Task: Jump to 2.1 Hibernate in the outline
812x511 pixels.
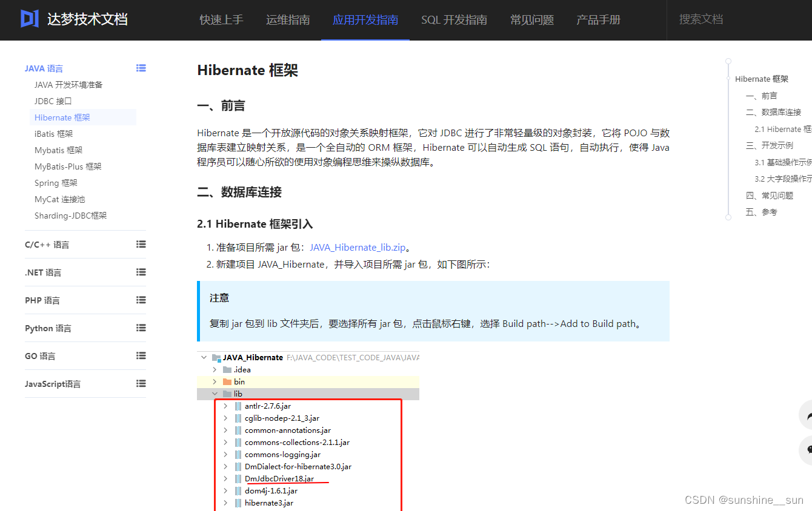Action: [x=783, y=129]
